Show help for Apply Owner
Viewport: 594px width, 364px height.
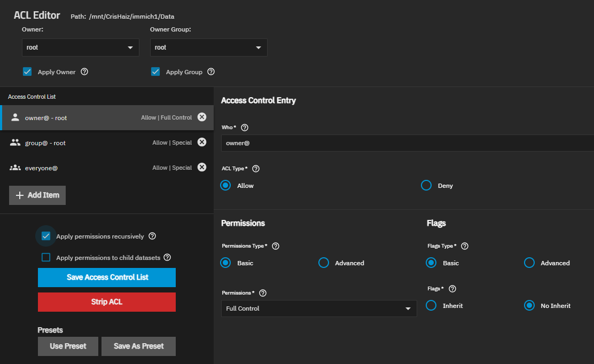tap(84, 72)
